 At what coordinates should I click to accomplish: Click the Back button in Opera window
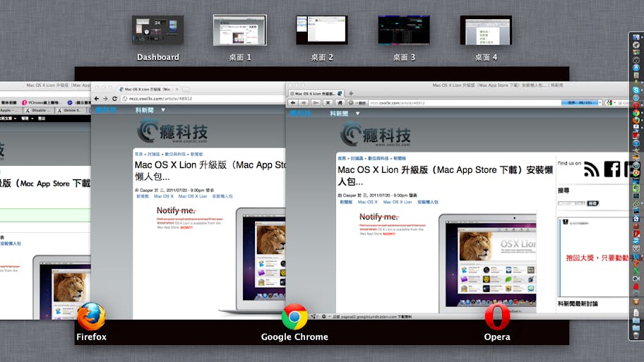293,102
